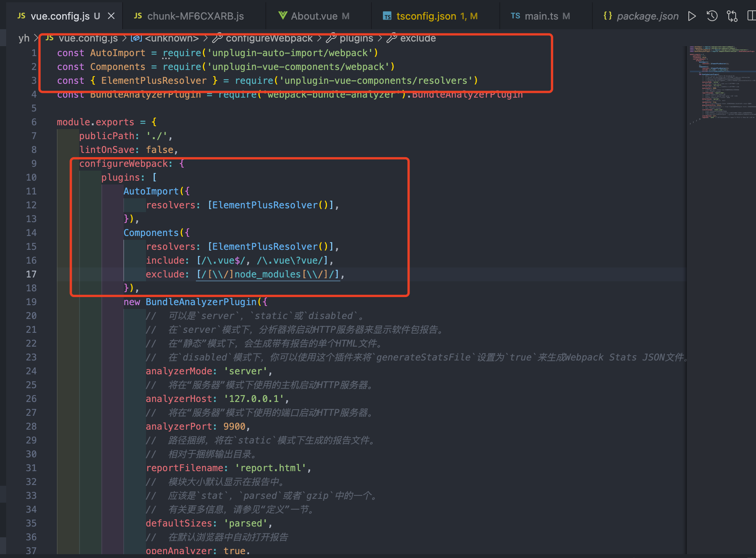Close the vue.config.js tab
The width and height of the screenshot is (756, 558).
click(111, 16)
